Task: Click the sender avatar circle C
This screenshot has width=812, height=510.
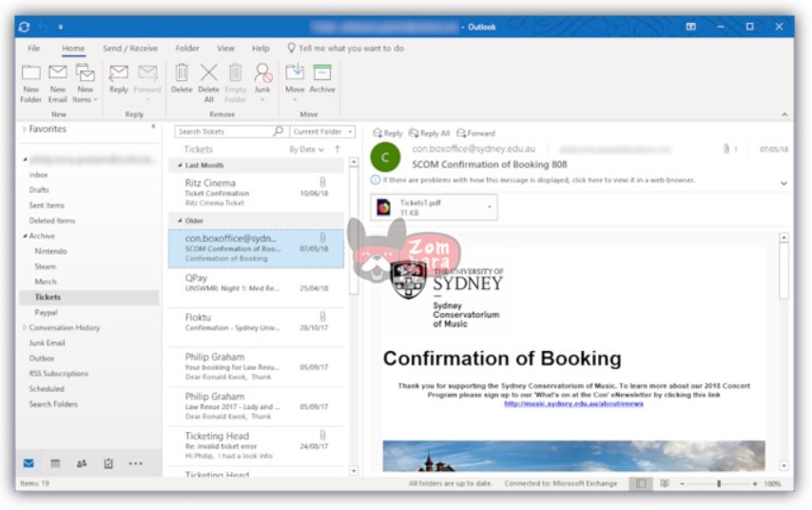Action: (385, 157)
